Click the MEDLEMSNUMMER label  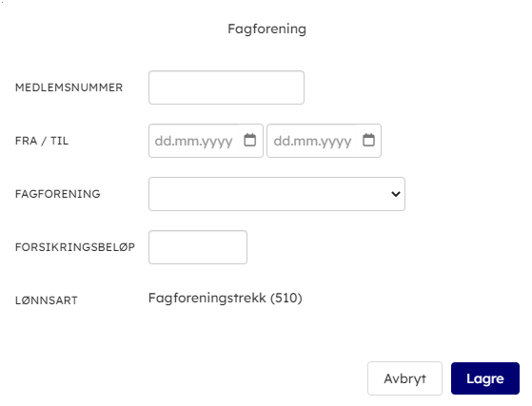(x=69, y=87)
